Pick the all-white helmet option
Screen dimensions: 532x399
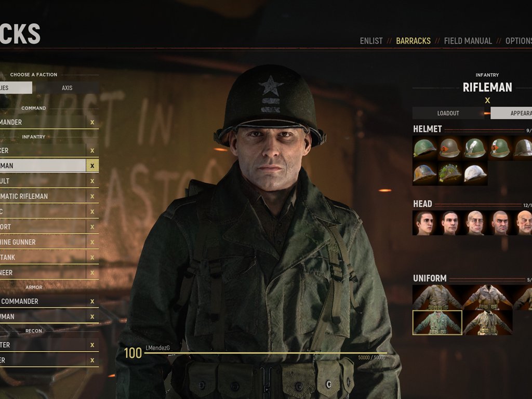point(475,173)
